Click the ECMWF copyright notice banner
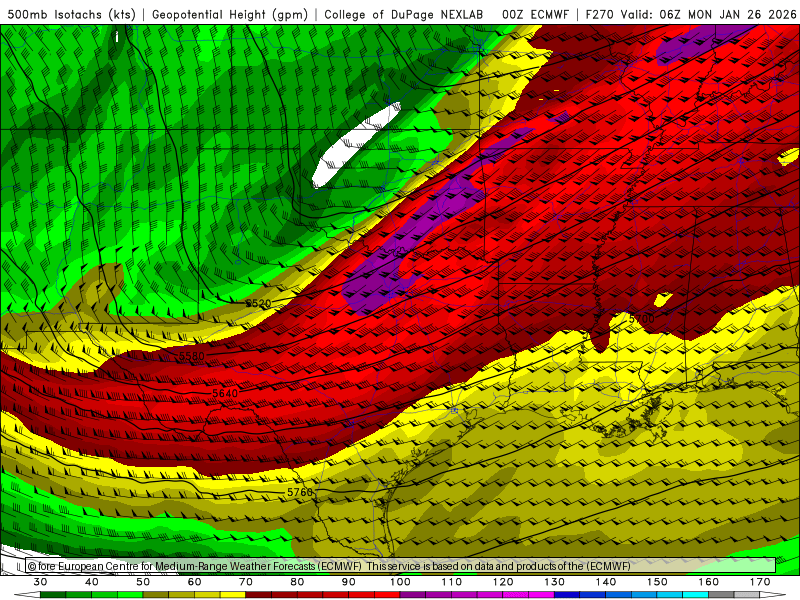 coord(401,566)
